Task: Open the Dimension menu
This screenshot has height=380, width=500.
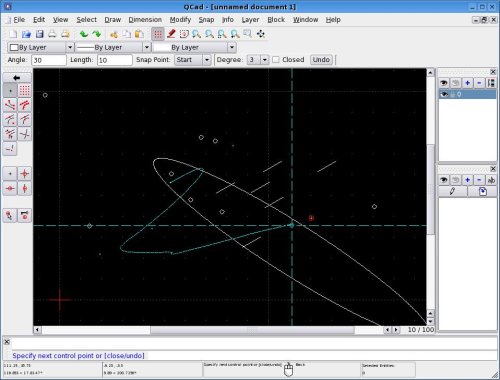Action: (145, 20)
